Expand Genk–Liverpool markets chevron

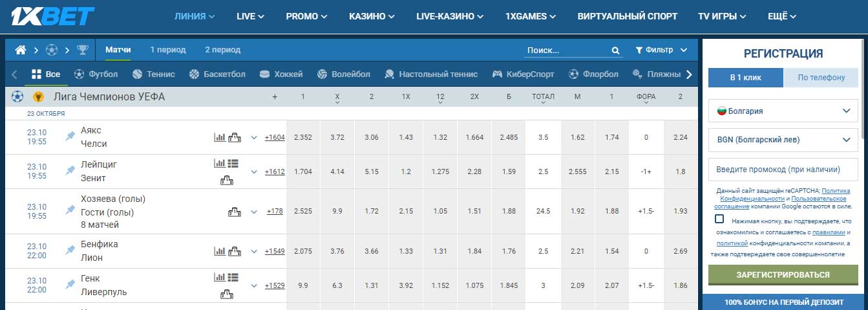click(x=254, y=285)
